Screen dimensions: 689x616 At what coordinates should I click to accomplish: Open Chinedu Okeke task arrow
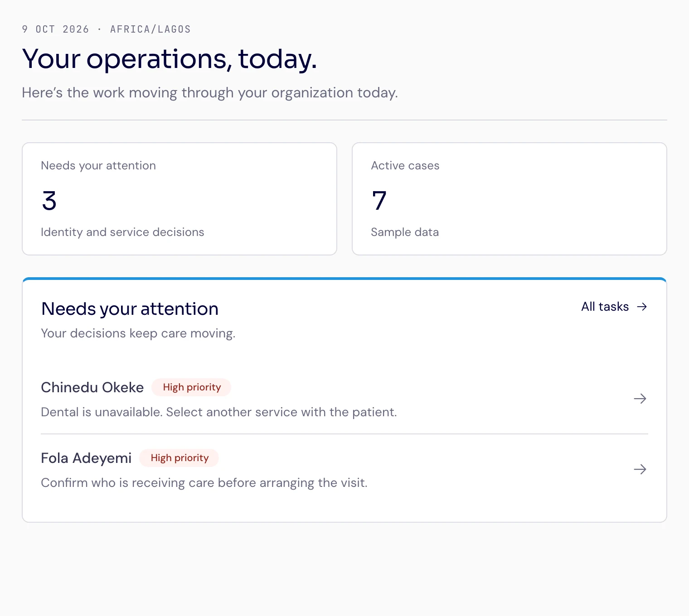tap(640, 399)
